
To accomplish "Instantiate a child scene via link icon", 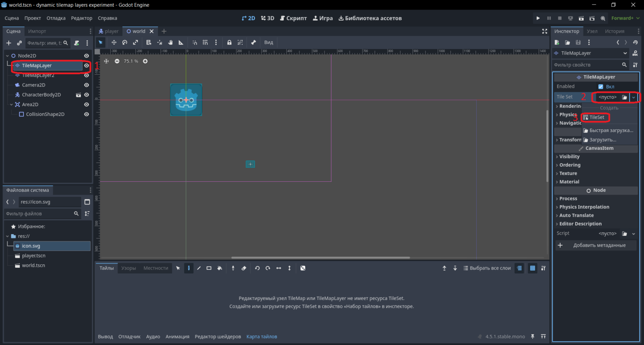I will point(19,43).
